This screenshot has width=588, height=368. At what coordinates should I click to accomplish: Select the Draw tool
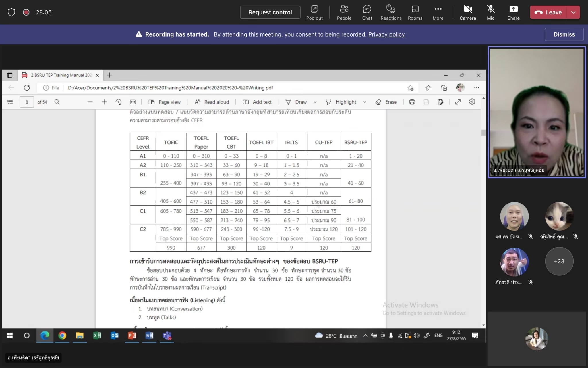[296, 102]
